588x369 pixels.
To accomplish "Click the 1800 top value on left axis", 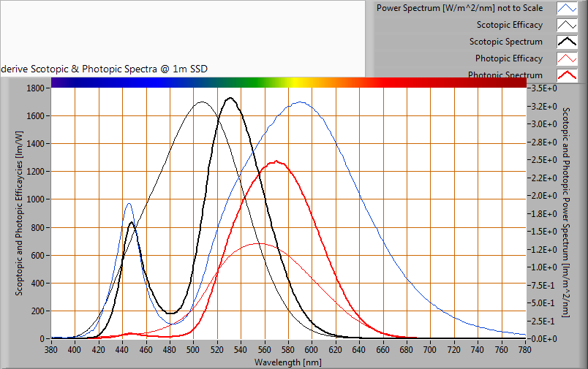I will [36, 88].
